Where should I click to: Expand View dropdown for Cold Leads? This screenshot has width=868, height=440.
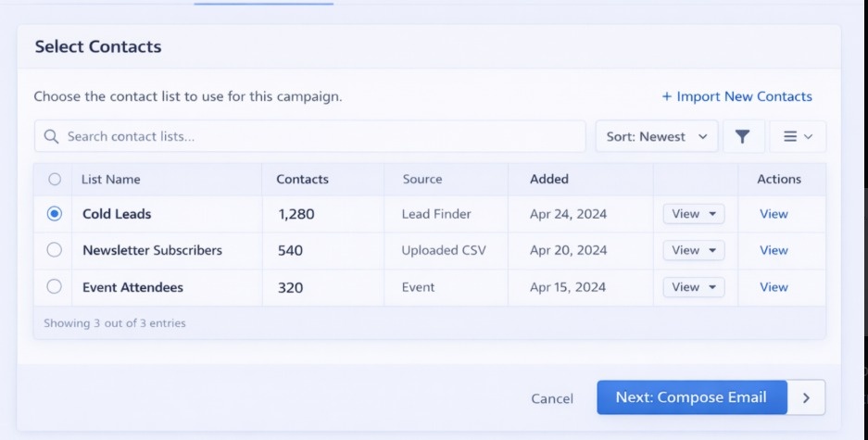pyautogui.click(x=693, y=214)
